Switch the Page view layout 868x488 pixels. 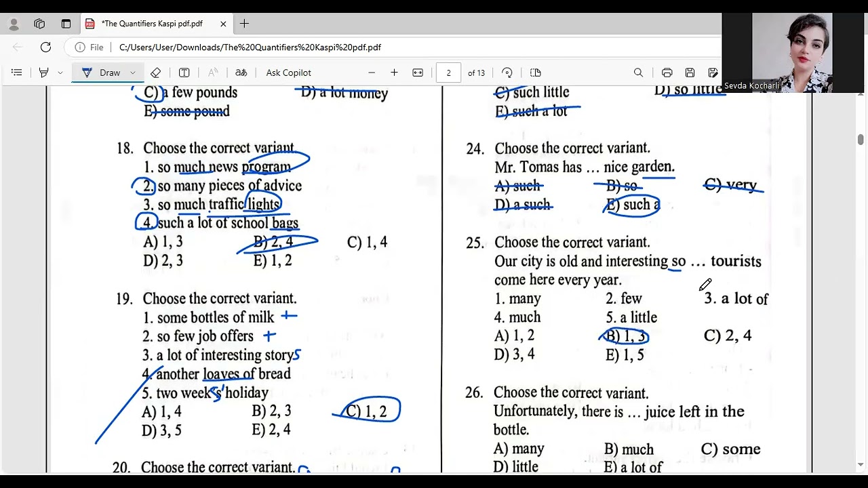click(x=535, y=73)
